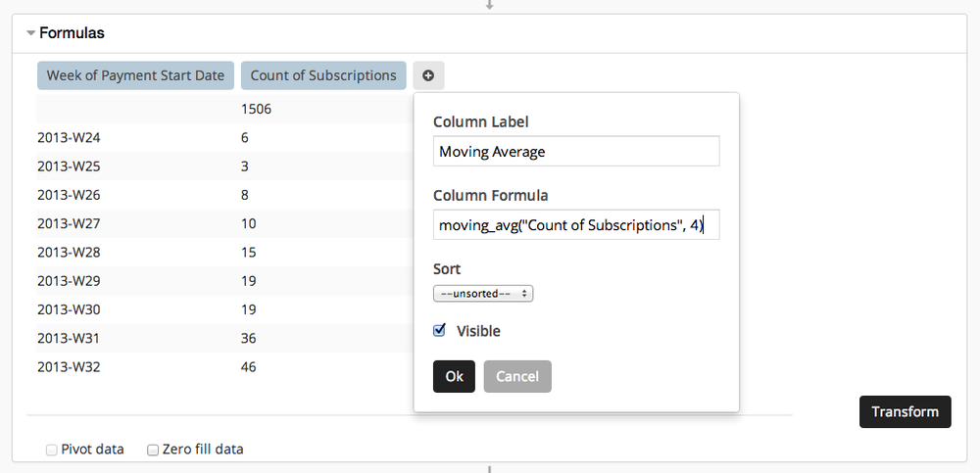Select the Count of Subscriptions column header
The height and width of the screenshot is (473, 980).
click(x=323, y=75)
